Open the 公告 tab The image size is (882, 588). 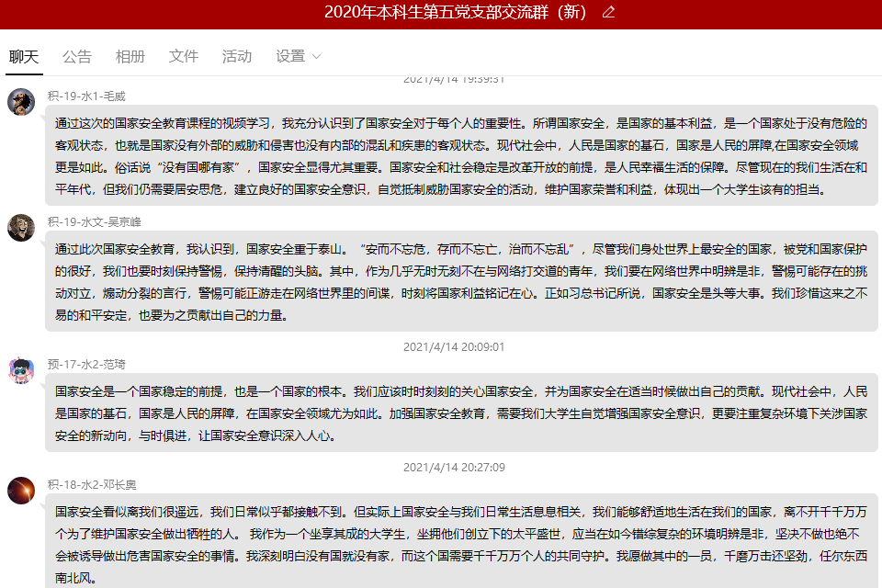tap(77, 56)
